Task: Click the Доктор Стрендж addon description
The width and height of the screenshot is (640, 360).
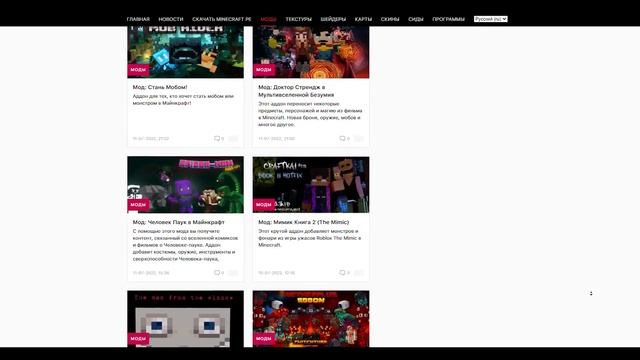Action: pyautogui.click(x=310, y=114)
